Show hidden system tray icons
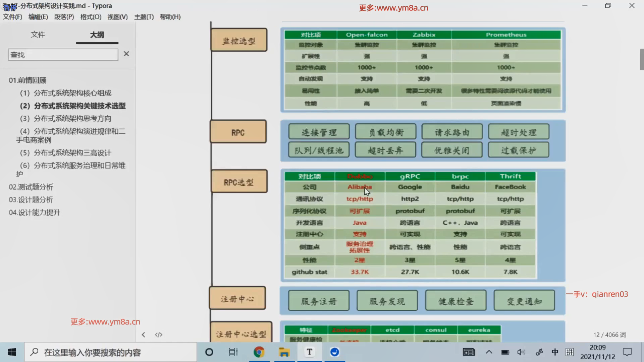The width and height of the screenshot is (644, 362). 489,352
